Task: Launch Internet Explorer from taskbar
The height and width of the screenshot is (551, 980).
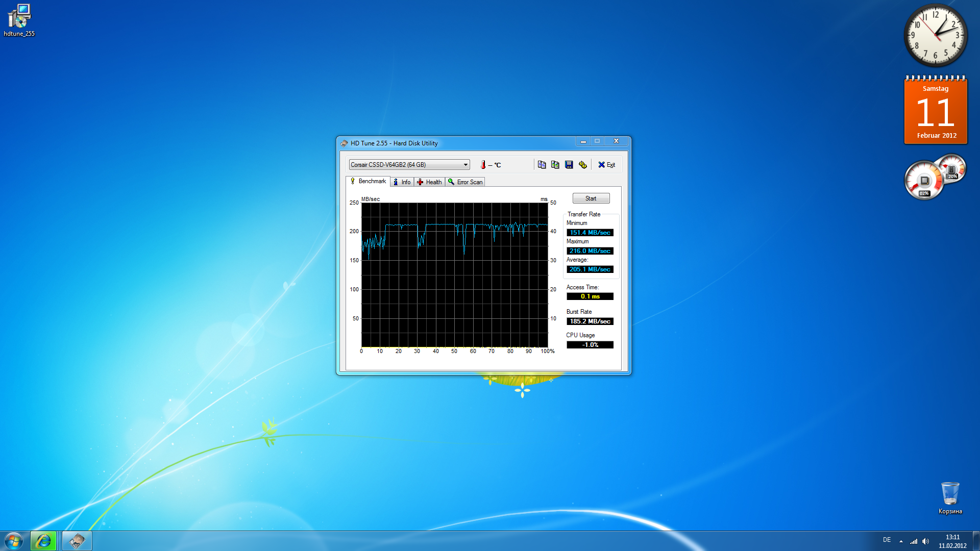Action: click(43, 541)
